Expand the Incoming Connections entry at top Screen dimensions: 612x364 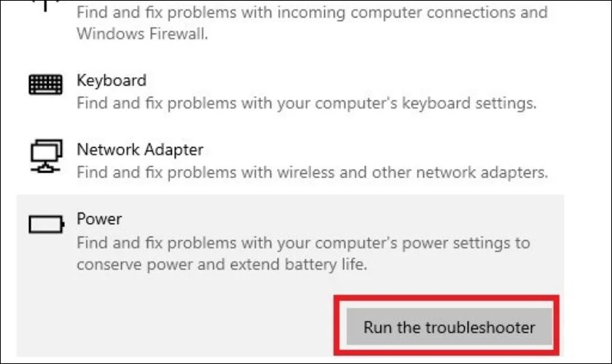[x=290, y=23]
